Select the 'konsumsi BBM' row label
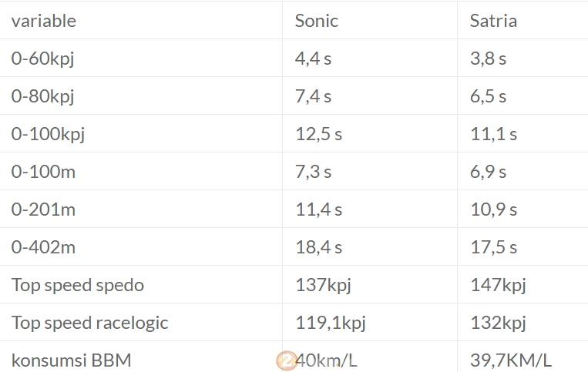The image size is (588, 372). (x=71, y=360)
